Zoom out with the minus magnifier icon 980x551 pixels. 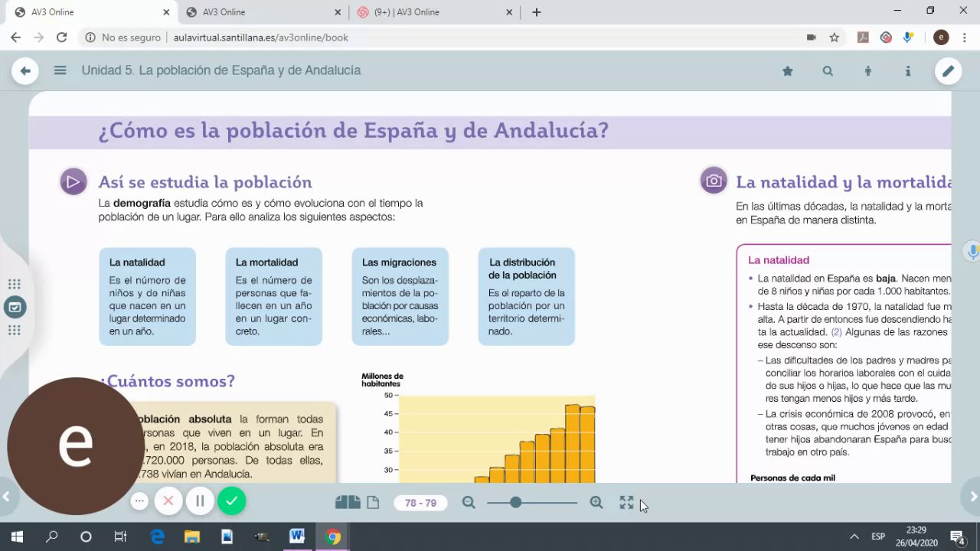pyautogui.click(x=469, y=503)
